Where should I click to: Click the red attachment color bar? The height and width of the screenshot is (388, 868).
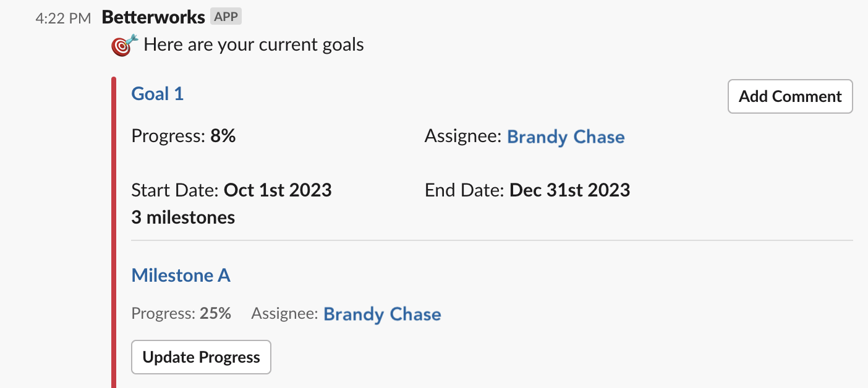point(114,232)
